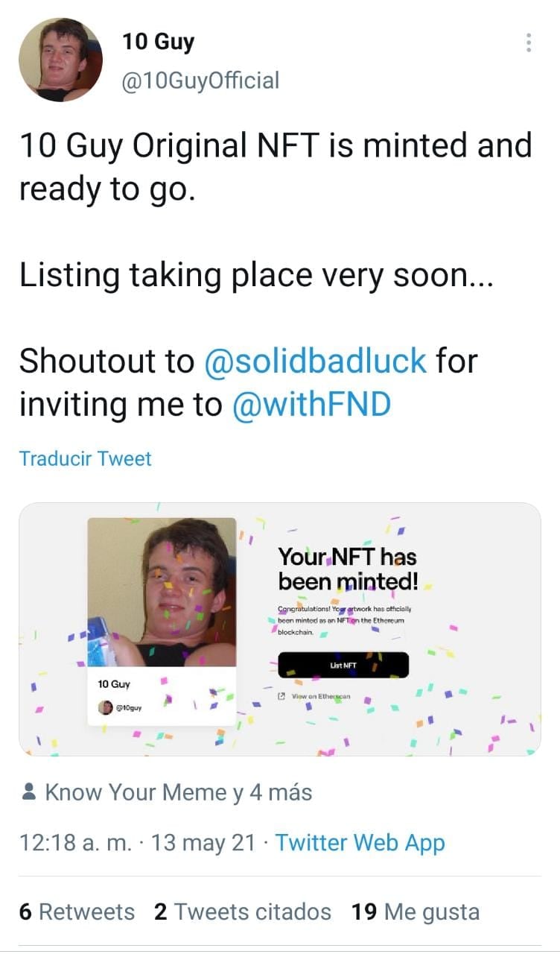Viewport: 560px width, 954px height.
Task: Click the person icon next to Know Your Meme
Action: [x=30, y=792]
